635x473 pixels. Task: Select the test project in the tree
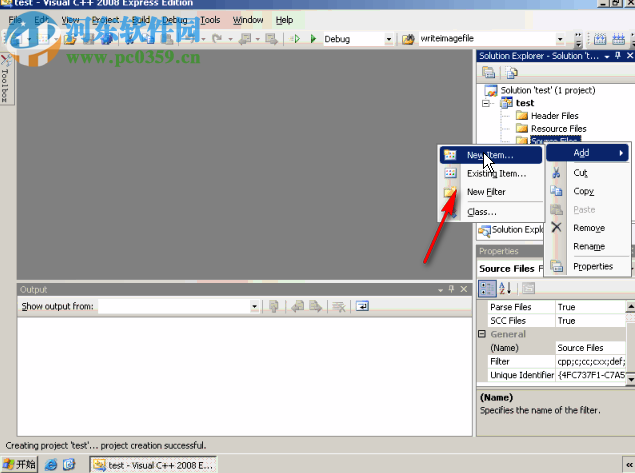click(x=525, y=103)
